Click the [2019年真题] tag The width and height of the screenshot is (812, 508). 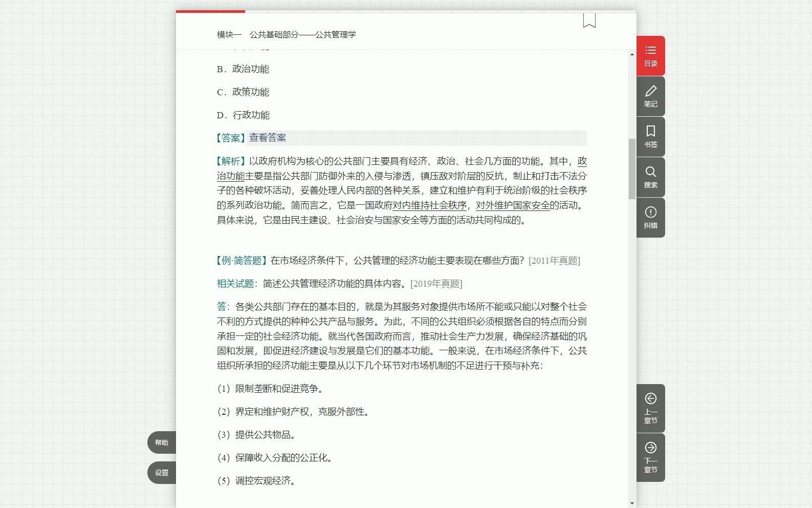(x=436, y=284)
